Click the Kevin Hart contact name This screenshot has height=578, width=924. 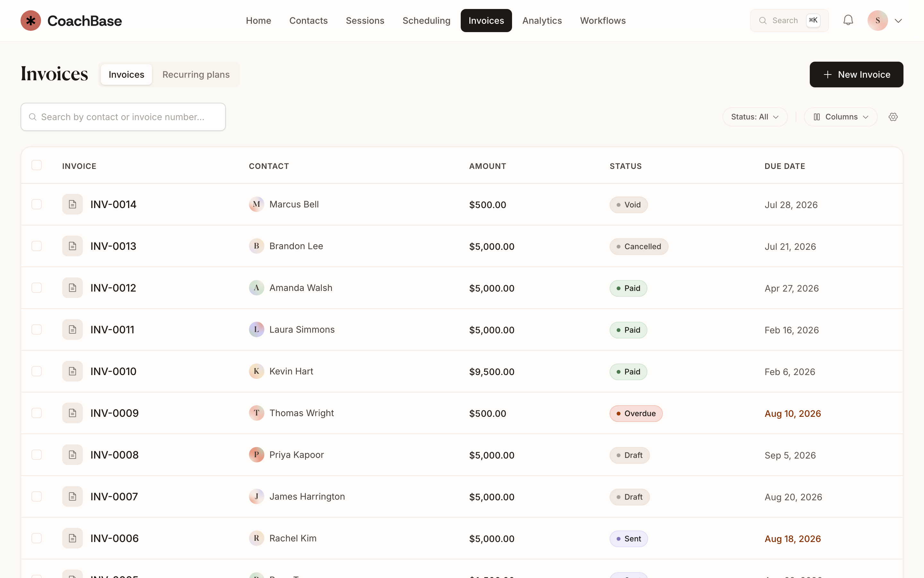pos(291,371)
